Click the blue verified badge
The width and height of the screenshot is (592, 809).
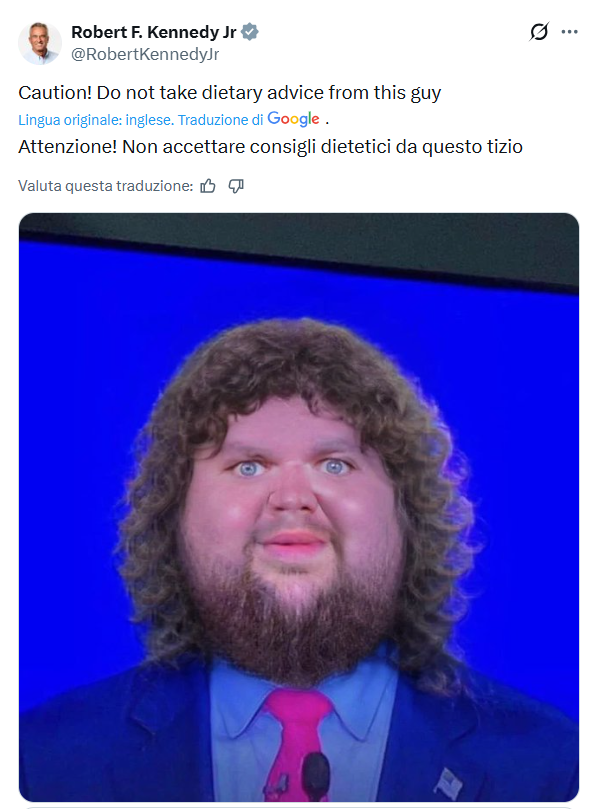(250, 32)
